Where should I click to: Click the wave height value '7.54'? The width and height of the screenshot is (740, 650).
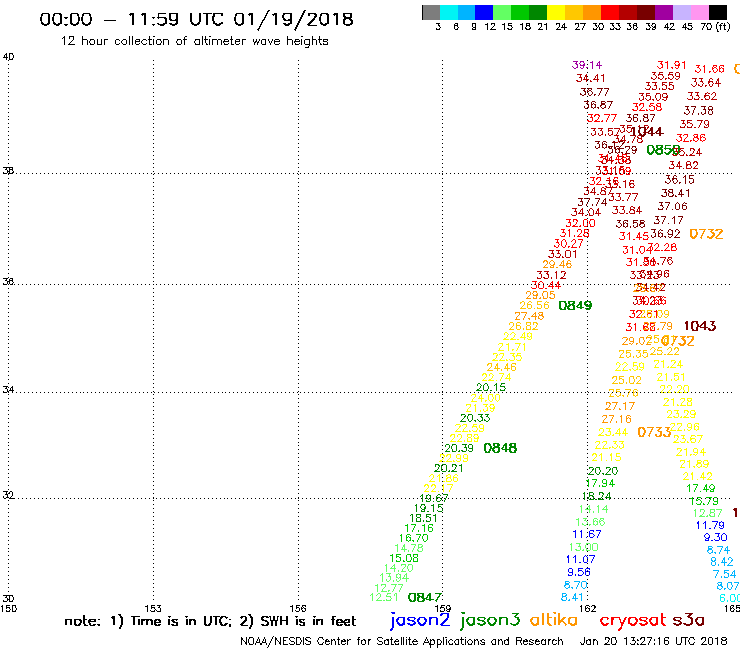pos(724,574)
